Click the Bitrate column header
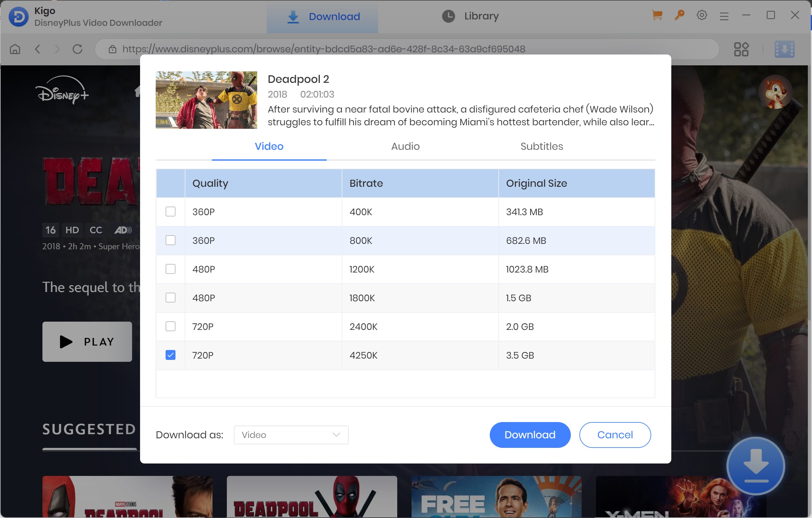Screen dimensions: 812x518 [x=420, y=183]
